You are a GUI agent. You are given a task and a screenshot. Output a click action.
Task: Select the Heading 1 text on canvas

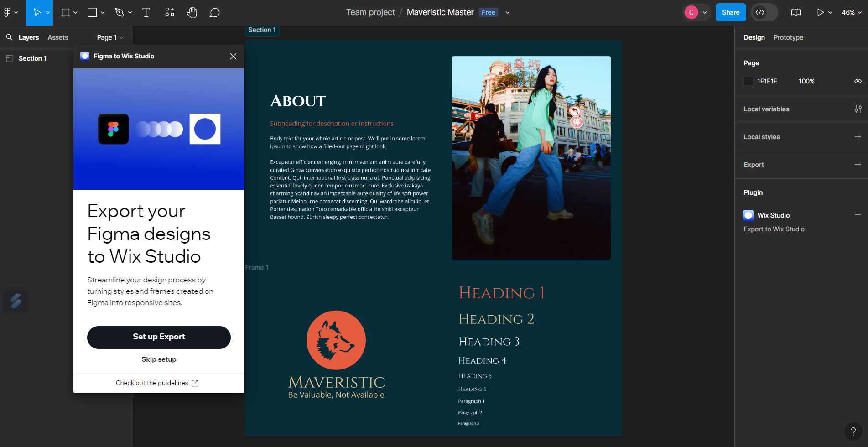pyautogui.click(x=502, y=293)
